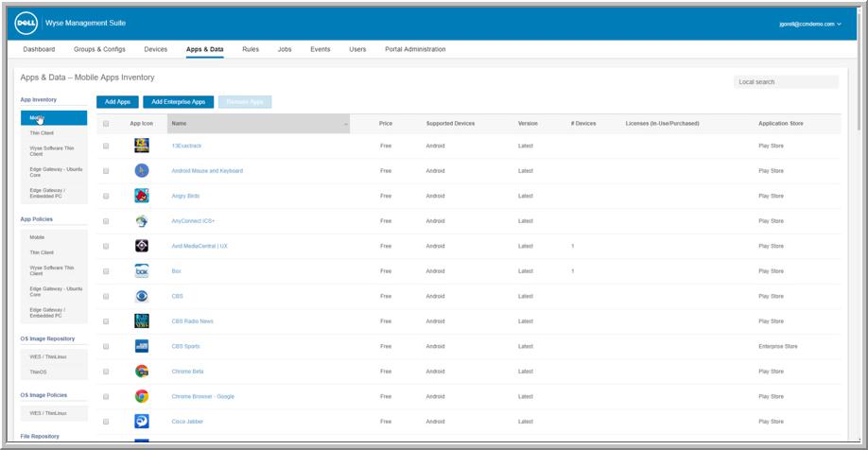Click the Cisco Jabber app icon
The image size is (868, 450).
142,422
